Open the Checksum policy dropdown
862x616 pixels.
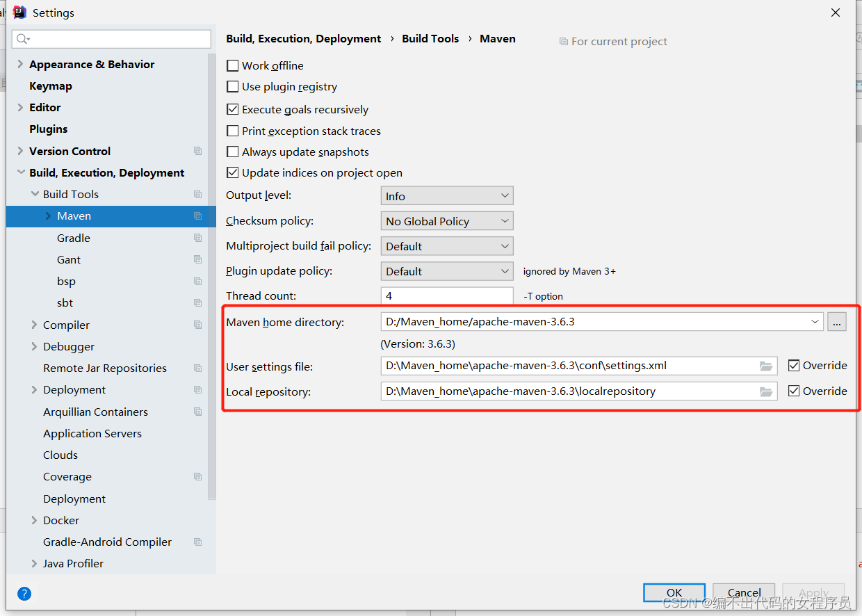click(x=447, y=221)
